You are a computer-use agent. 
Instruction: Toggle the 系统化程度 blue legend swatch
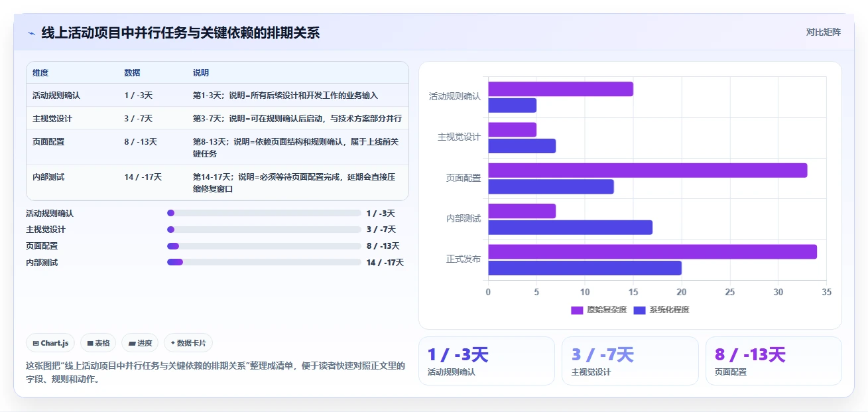pyautogui.click(x=640, y=310)
